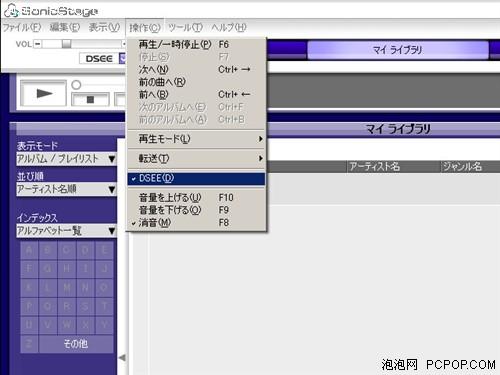Expand the 再生モード(L) submenu
This screenshot has height=375, width=500.
[x=196, y=139]
